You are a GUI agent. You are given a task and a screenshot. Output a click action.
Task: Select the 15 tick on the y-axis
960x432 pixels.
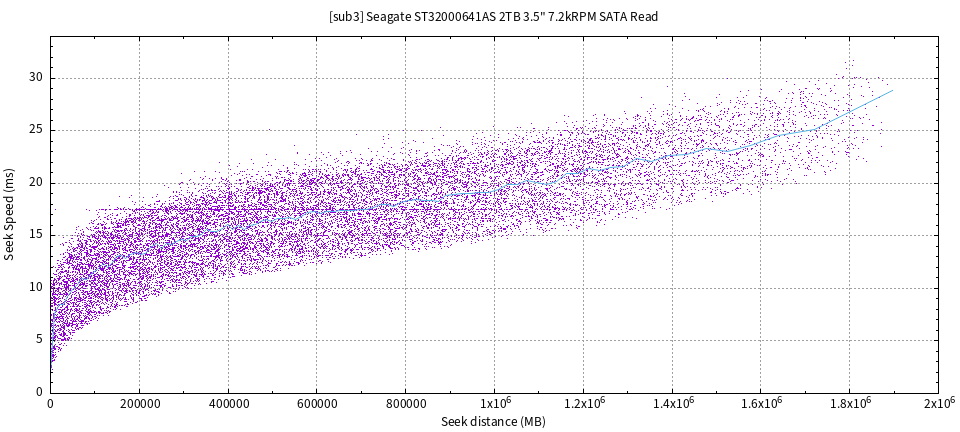pos(35,235)
